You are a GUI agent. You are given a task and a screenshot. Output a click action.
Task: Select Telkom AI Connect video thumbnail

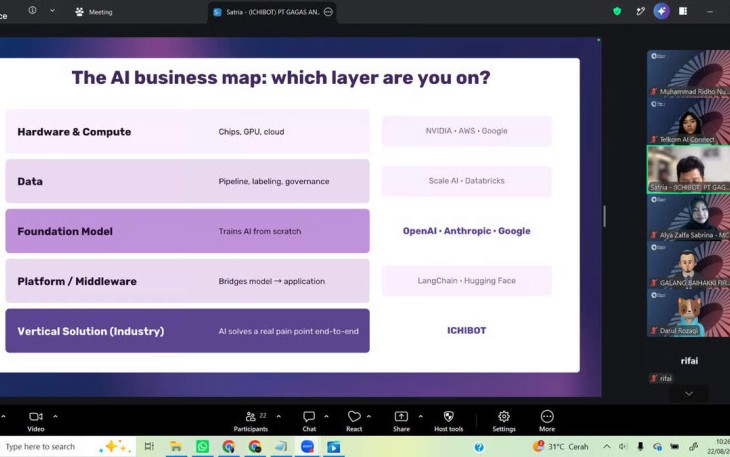click(x=689, y=121)
